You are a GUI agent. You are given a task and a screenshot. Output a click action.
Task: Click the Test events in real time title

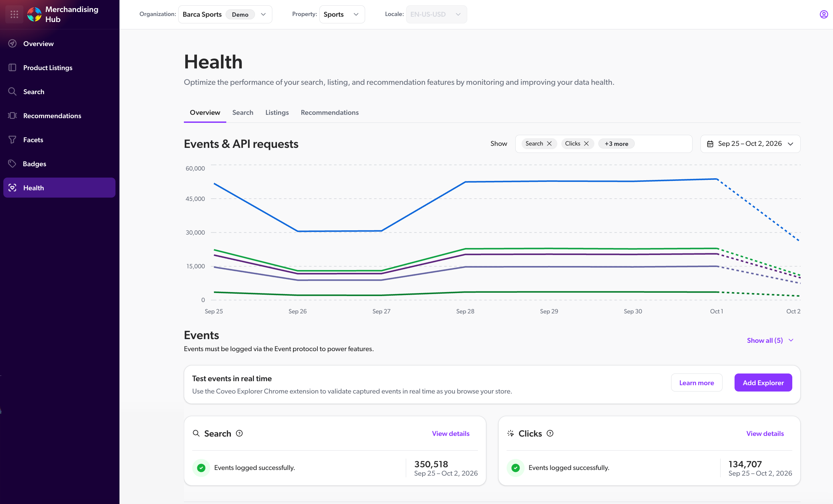point(232,379)
